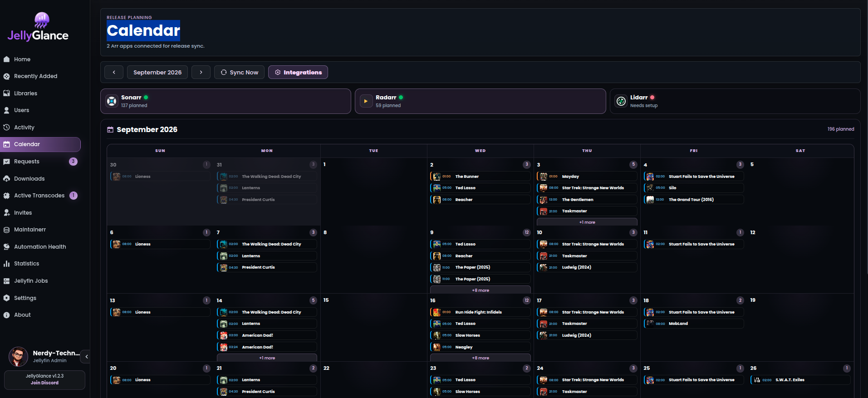Go to the next month
The height and width of the screenshot is (398, 868).
point(201,72)
